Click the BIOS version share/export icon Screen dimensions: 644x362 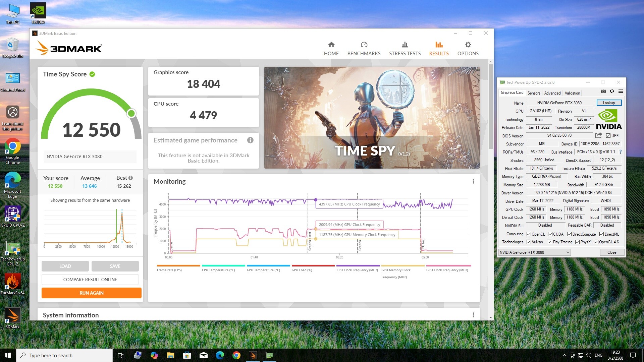(598, 135)
